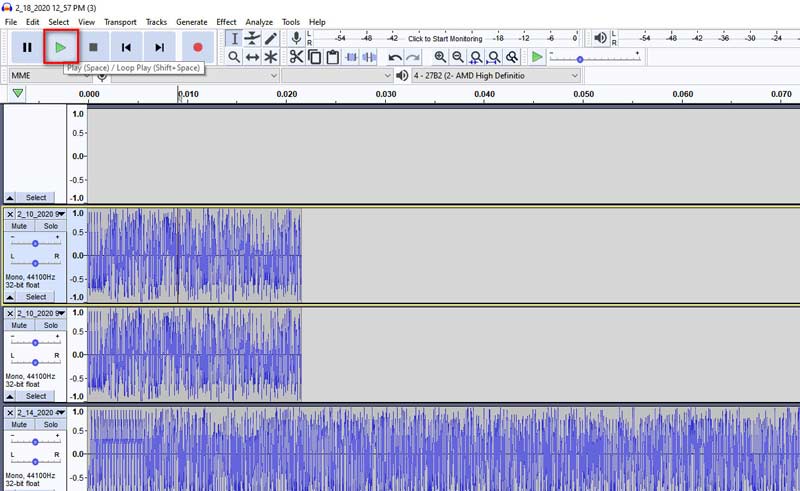Click the Select button on the empty top track

36,198
